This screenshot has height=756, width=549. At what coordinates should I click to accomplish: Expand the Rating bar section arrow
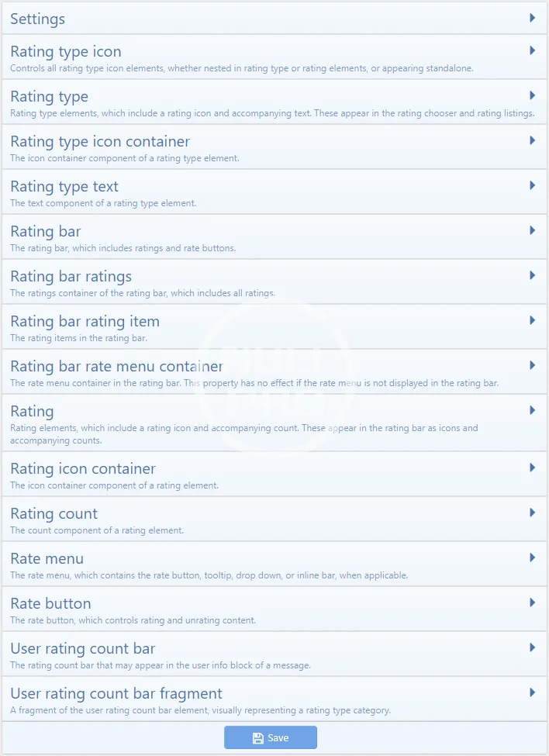click(533, 230)
